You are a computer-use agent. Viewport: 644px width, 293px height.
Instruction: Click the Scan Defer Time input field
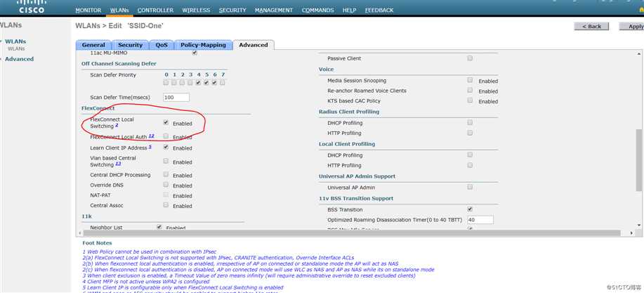point(176,98)
